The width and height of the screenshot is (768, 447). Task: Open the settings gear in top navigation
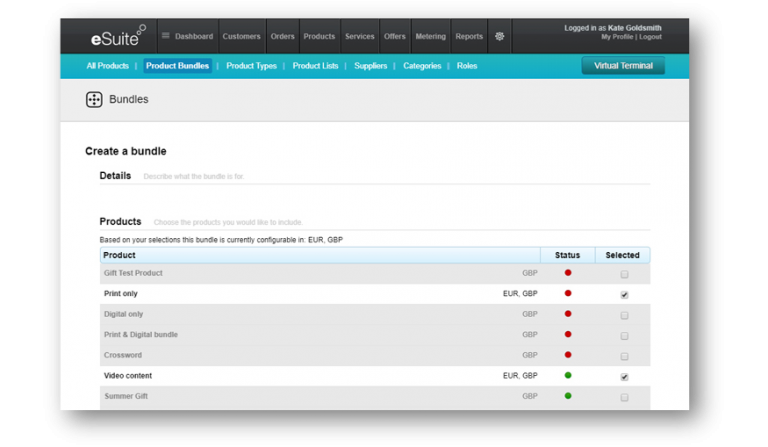coord(500,36)
